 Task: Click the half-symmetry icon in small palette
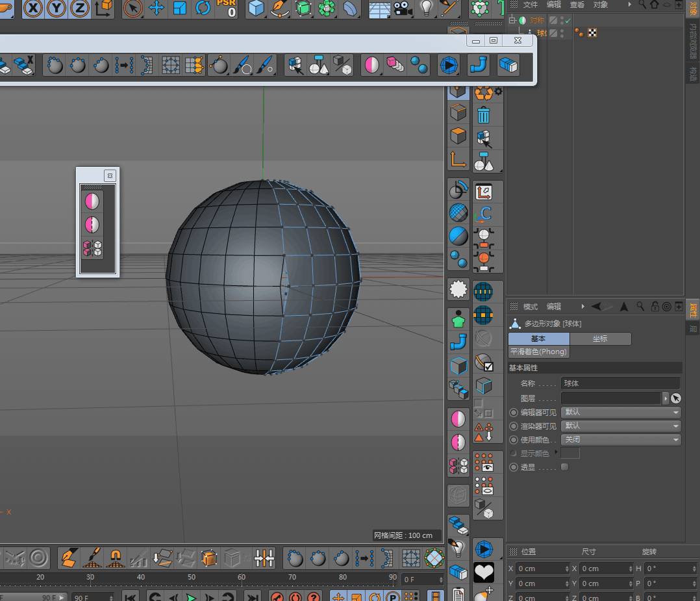coord(92,225)
